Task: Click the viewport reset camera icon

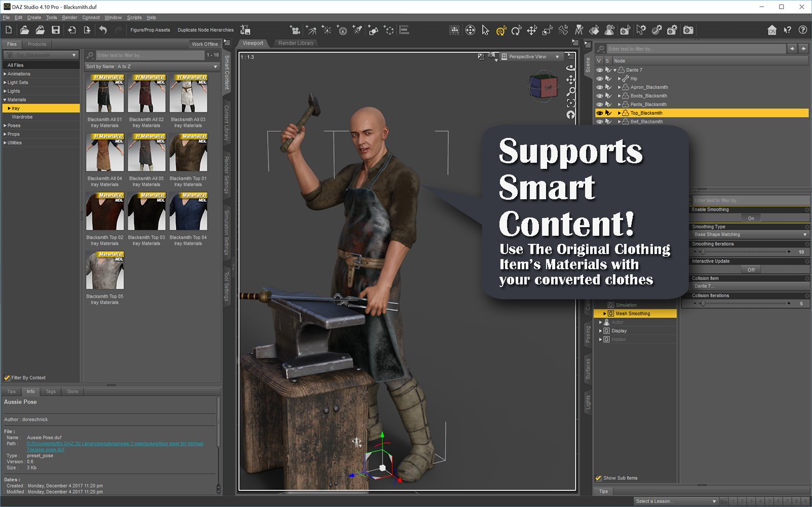Action: click(x=571, y=115)
